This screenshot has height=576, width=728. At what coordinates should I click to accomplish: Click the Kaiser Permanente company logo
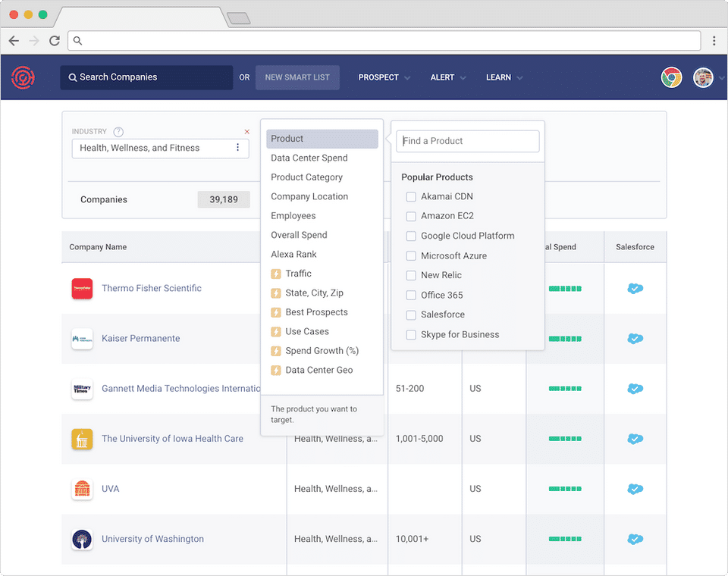coord(82,339)
